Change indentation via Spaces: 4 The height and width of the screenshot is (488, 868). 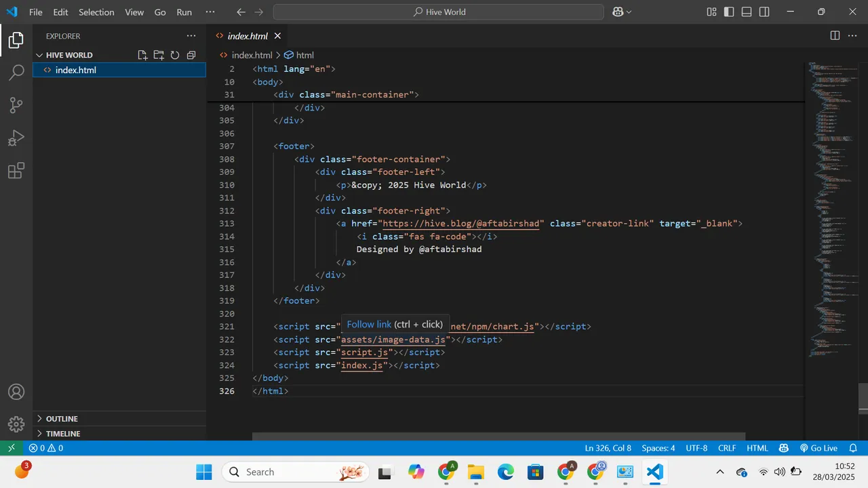tap(658, 448)
